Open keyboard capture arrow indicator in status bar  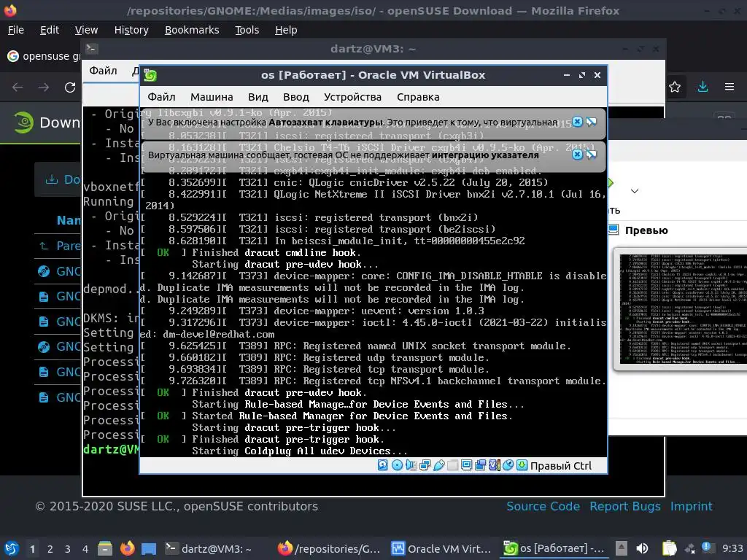(522, 465)
